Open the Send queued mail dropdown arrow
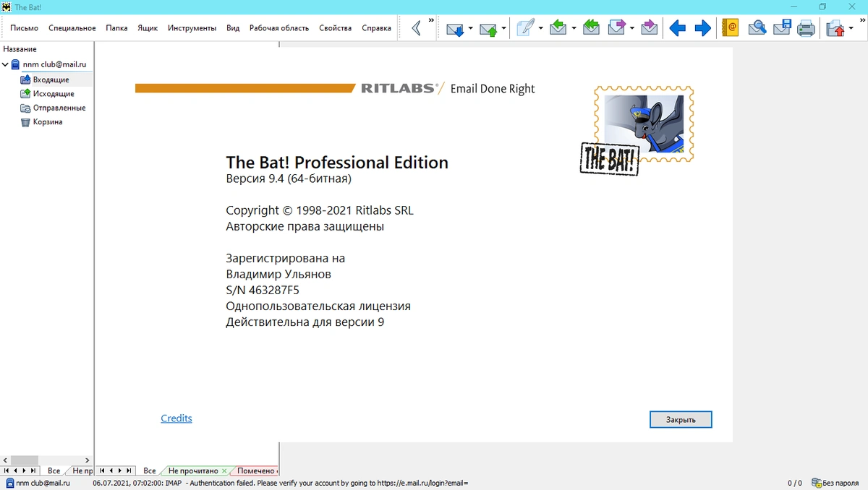Image resolution: width=868 pixels, height=490 pixels. click(x=504, y=29)
